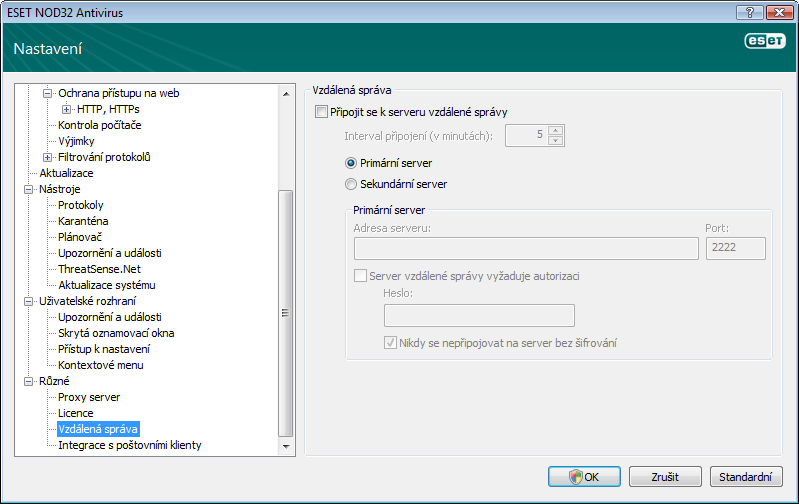Click the Interval připojení value field
Screen dimensions: 799x504
pyautogui.click(x=526, y=135)
